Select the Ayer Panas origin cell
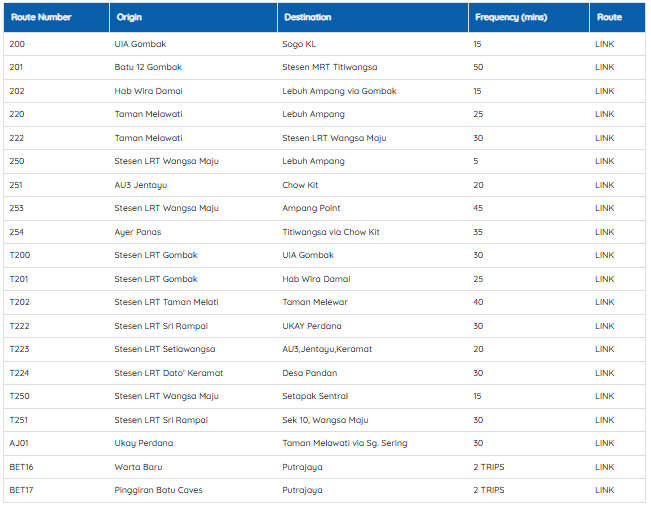Screen dimensions: 651x507 [138, 232]
